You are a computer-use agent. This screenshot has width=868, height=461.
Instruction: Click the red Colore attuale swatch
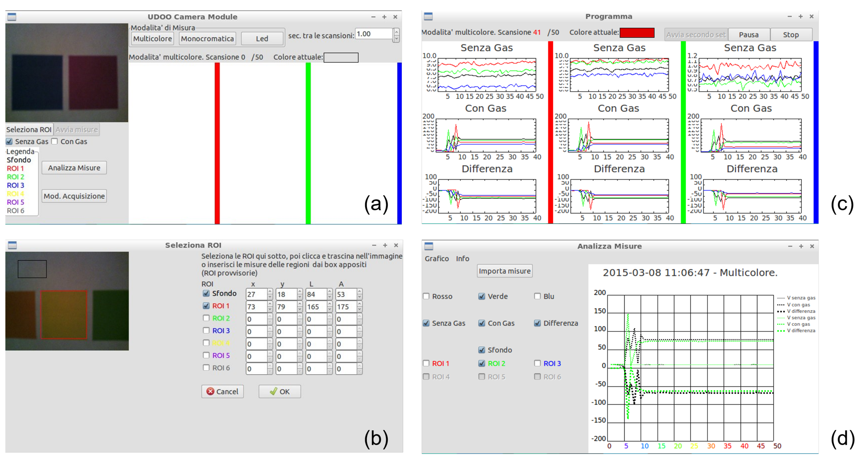[x=637, y=33]
